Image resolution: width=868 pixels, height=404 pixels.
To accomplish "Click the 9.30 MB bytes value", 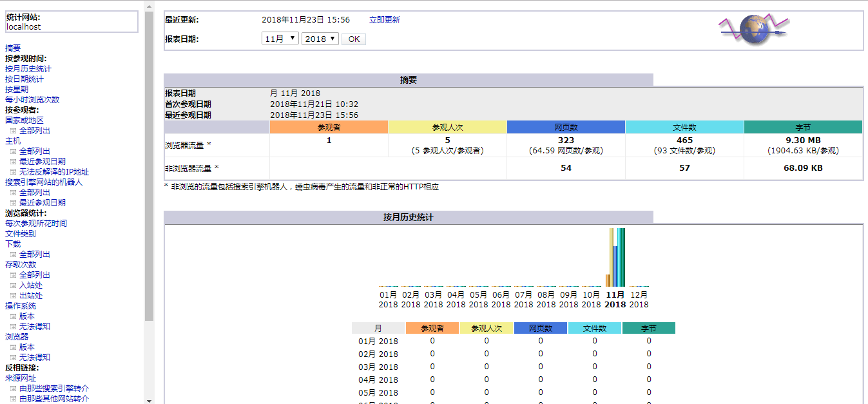I will [803, 140].
